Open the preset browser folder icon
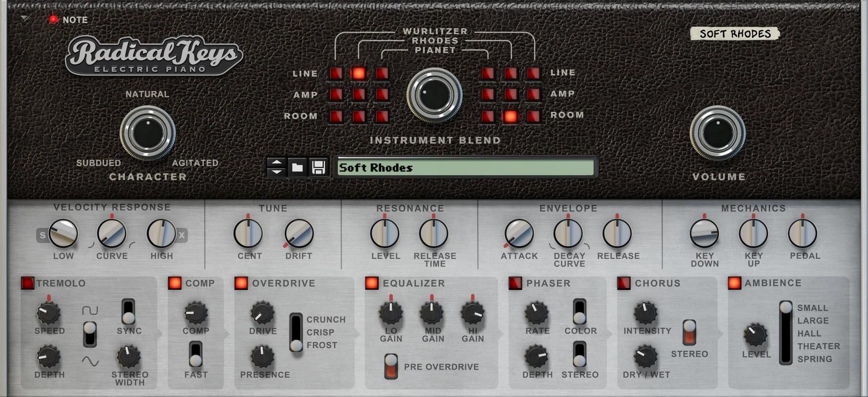Image resolution: width=868 pixels, height=397 pixels. click(x=297, y=167)
